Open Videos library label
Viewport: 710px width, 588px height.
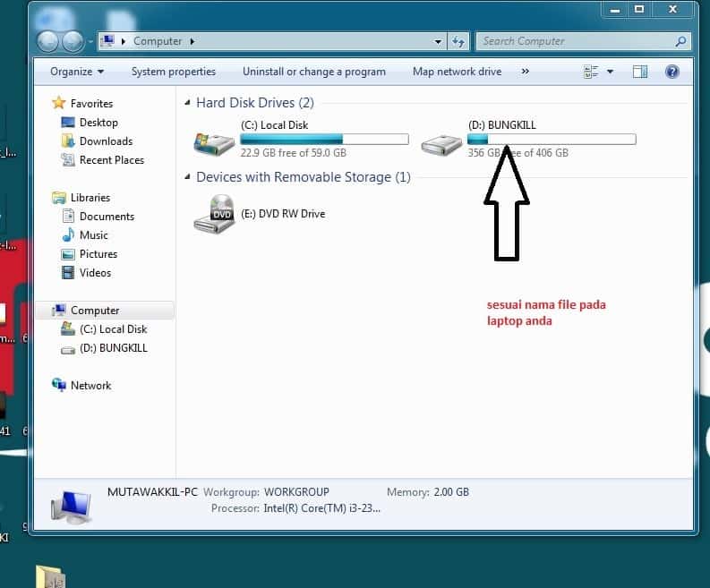click(x=95, y=273)
